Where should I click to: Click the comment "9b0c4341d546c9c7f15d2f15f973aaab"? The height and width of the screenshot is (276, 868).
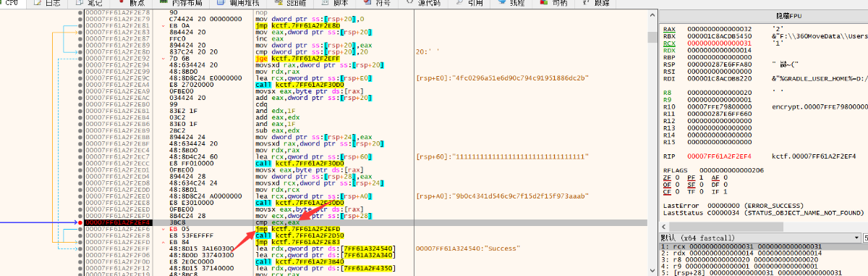[x=503, y=196]
